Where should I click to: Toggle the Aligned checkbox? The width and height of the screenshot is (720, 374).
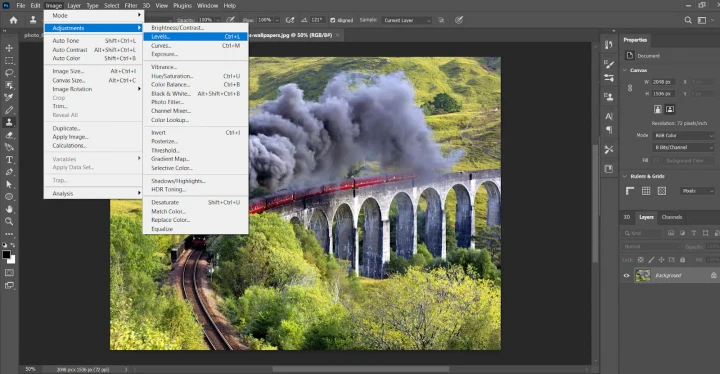(x=333, y=20)
